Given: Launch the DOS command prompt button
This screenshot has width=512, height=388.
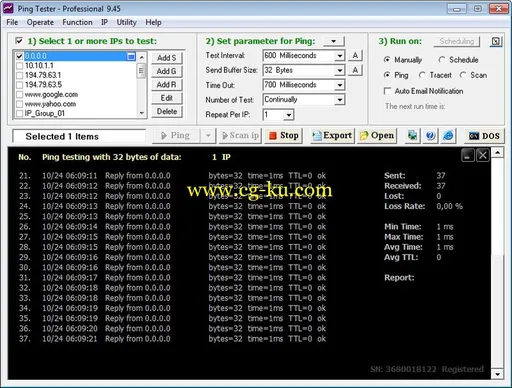Looking at the screenshot, I should (484, 136).
